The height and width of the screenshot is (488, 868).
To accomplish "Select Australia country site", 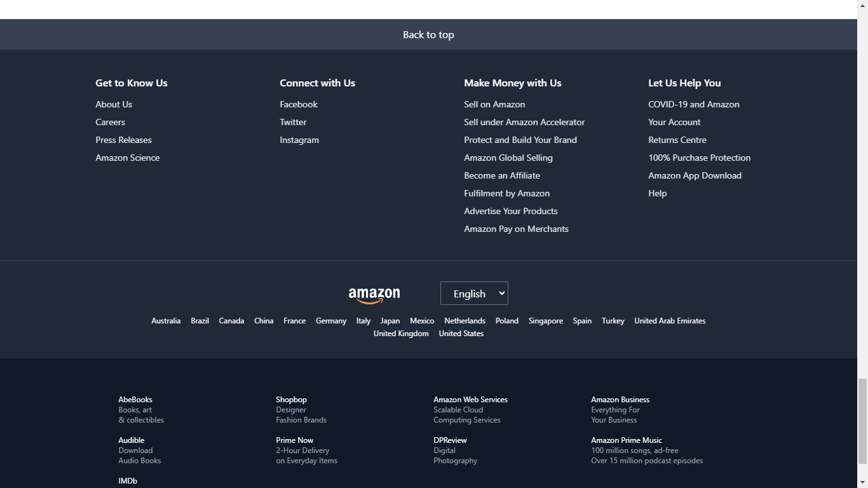I will [166, 321].
